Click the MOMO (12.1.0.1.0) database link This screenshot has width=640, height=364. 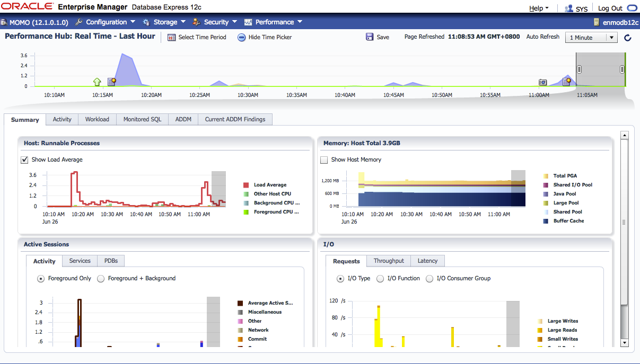click(39, 22)
